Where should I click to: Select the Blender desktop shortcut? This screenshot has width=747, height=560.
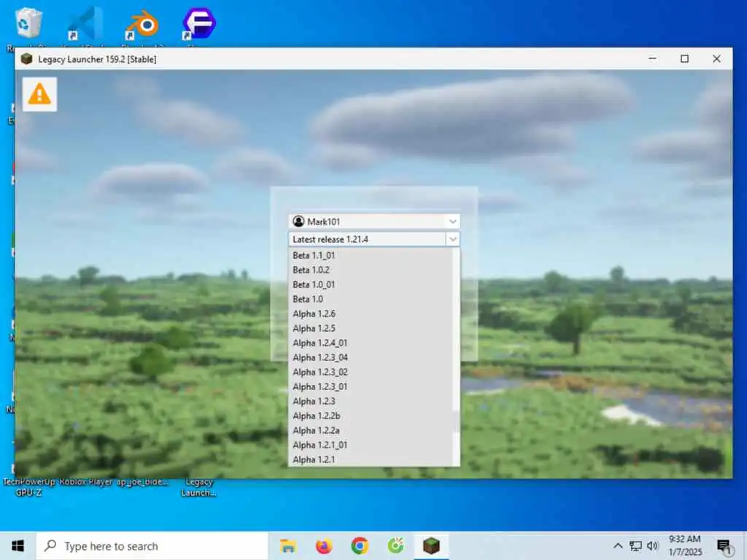pos(142,25)
